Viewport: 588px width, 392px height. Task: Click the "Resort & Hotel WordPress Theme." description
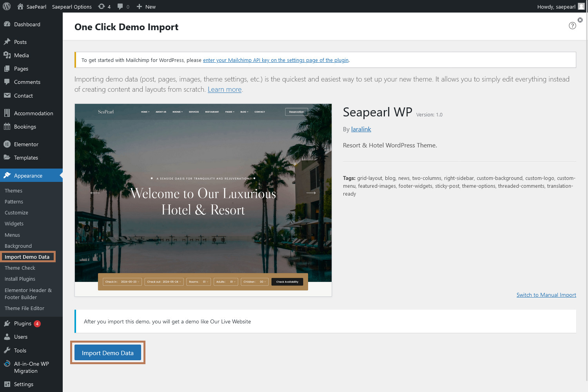tap(390, 145)
